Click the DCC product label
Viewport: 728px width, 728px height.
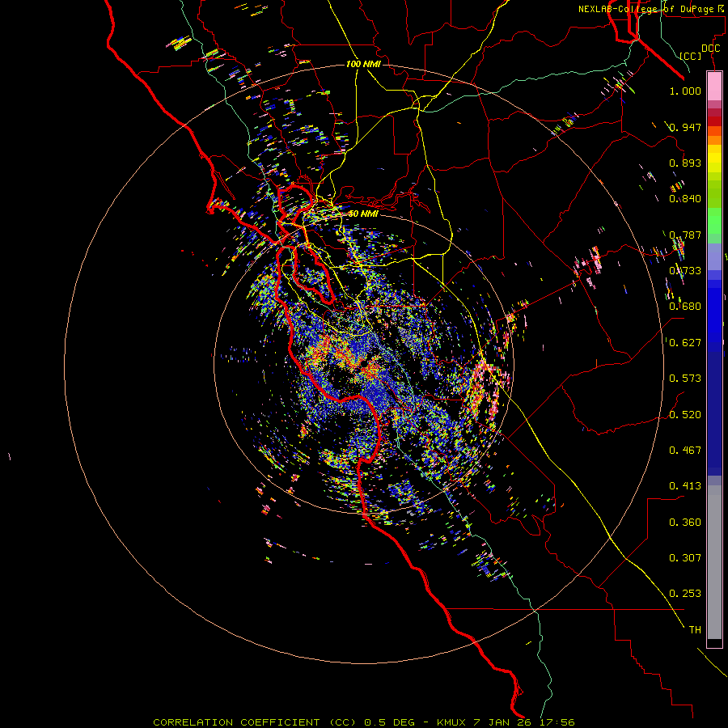pos(710,49)
